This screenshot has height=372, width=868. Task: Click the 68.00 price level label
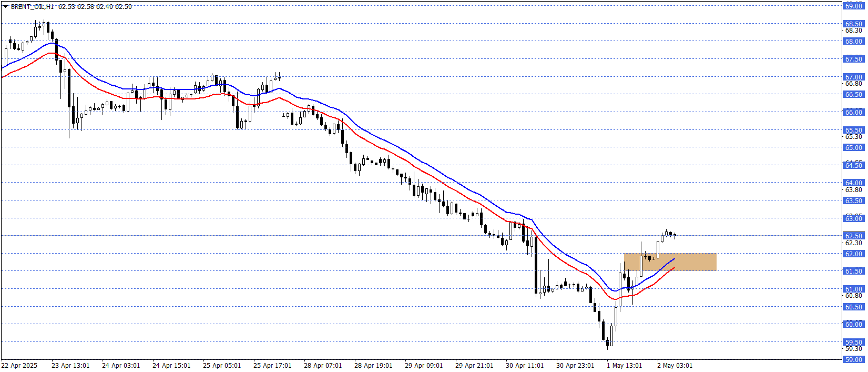pos(853,41)
